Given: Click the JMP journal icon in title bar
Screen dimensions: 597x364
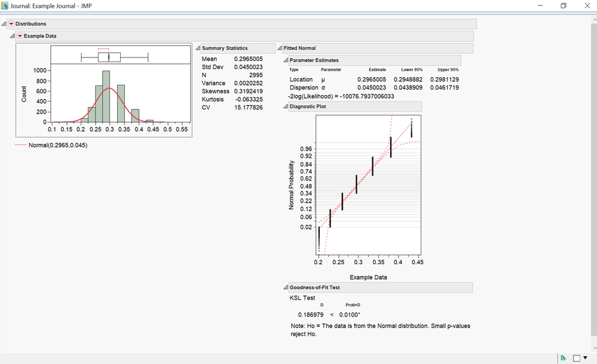Looking at the screenshot, I should click(5, 6).
